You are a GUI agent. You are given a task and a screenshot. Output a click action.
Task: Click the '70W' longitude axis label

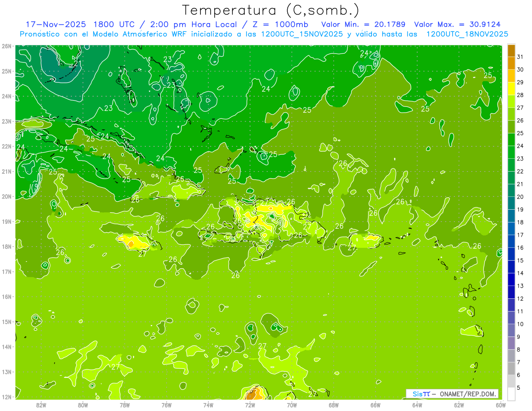click(x=292, y=405)
